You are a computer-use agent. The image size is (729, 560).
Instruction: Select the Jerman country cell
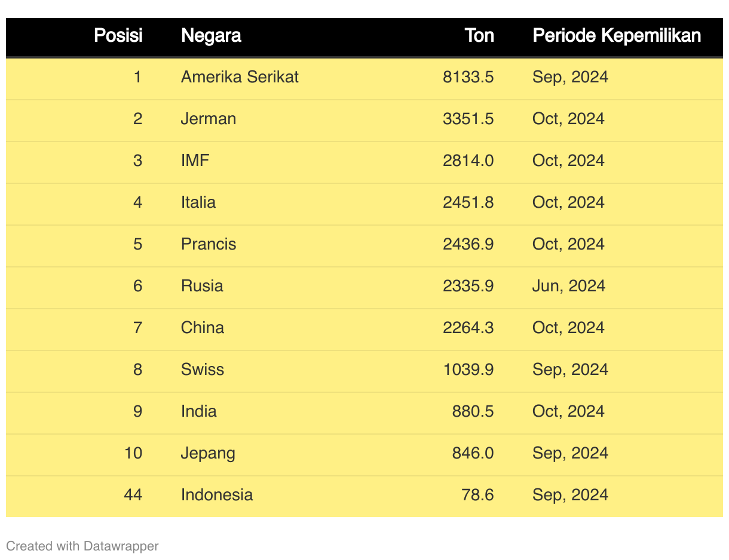pyautogui.click(x=209, y=119)
